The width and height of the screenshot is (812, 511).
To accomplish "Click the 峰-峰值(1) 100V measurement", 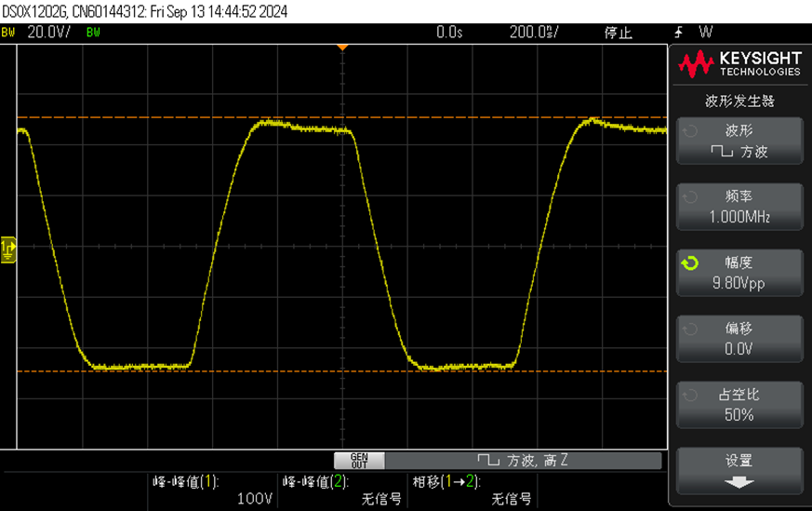I will (212, 491).
